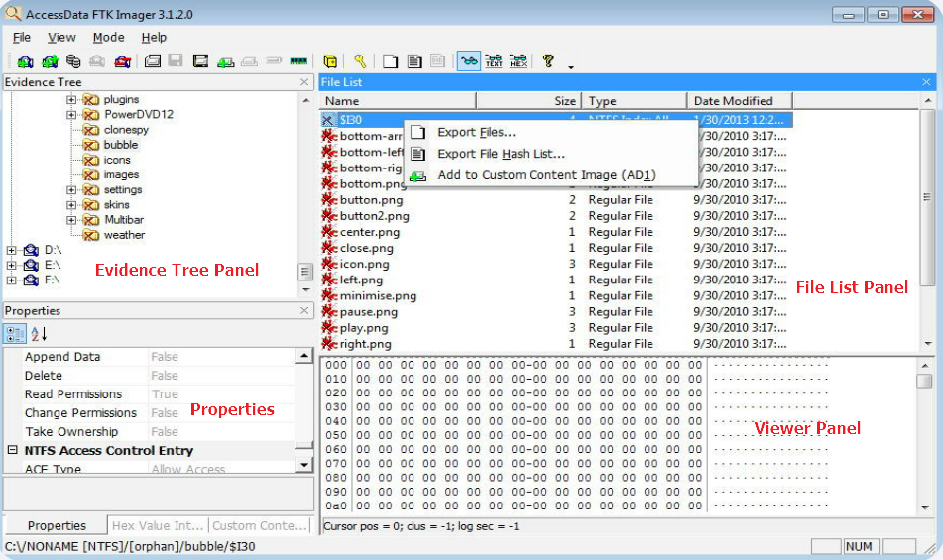Switch to Hex Value Int... tab
Viewport: 943px width, 560px height.
(x=158, y=525)
